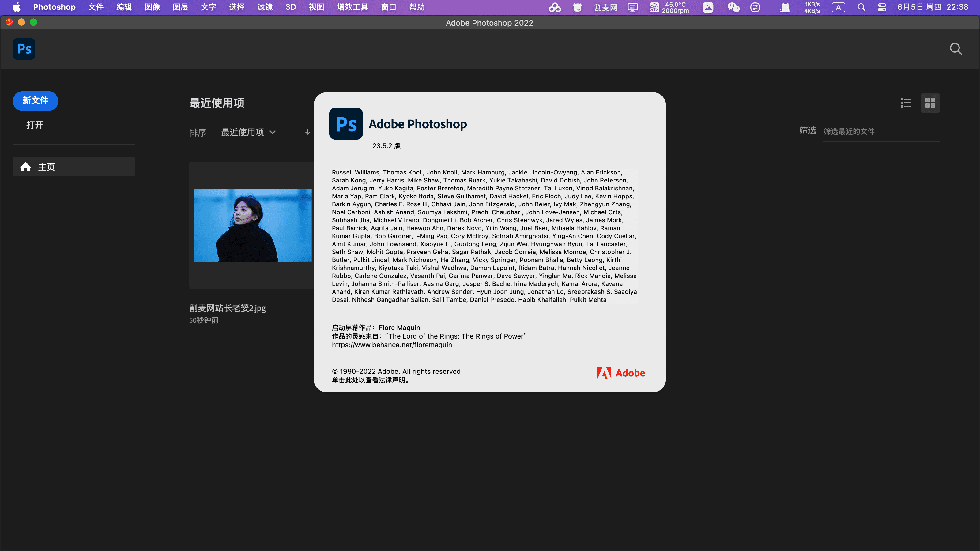The image size is (980, 551).
Task: Click the 割麦网 menu bar item
Action: tap(605, 7)
